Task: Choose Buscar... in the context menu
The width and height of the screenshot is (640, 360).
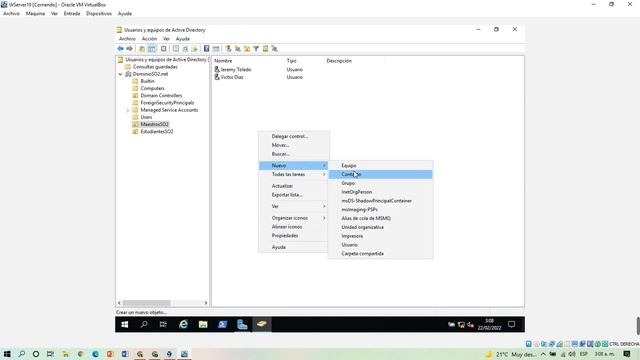Action: click(293, 154)
